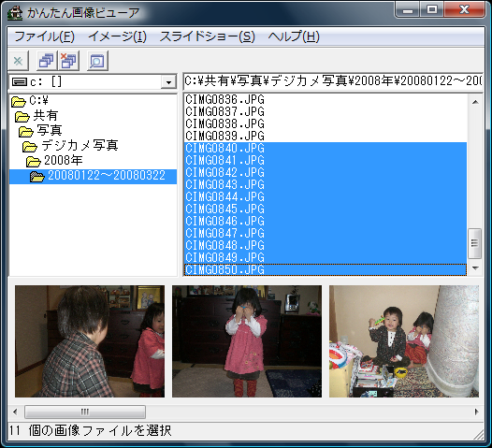Click file list scroll up arrow

coord(475,102)
